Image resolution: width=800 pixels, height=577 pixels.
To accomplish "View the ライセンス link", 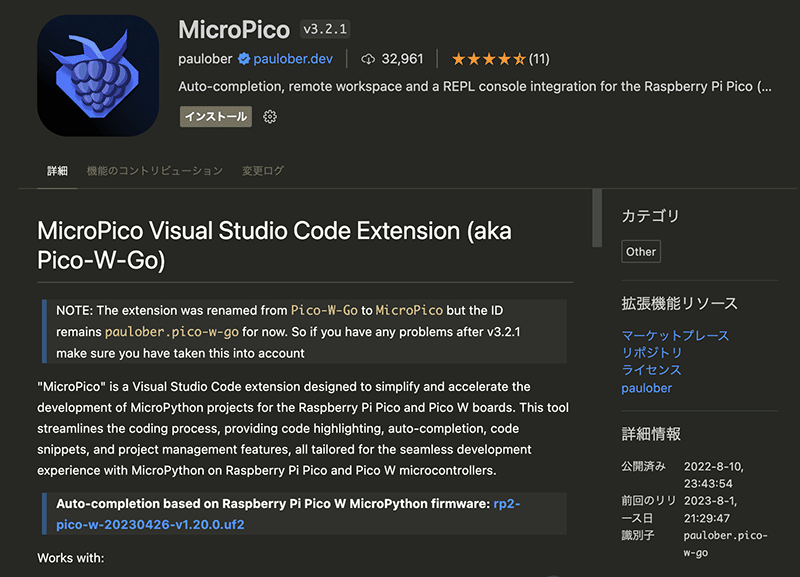I will [x=652, y=370].
